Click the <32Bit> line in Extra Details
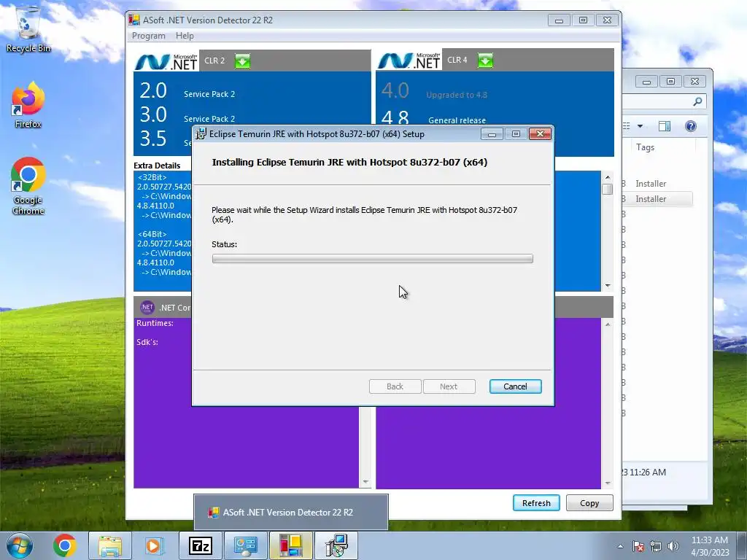 (x=152, y=177)
